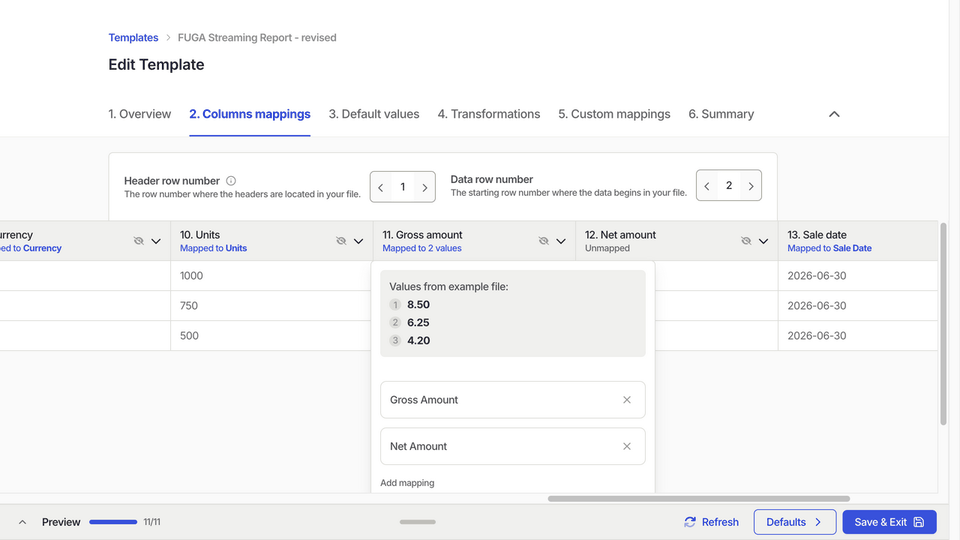The image size is (960, 540).
Task: Go to the 6. Summary tab
Action: coord(721,114)
